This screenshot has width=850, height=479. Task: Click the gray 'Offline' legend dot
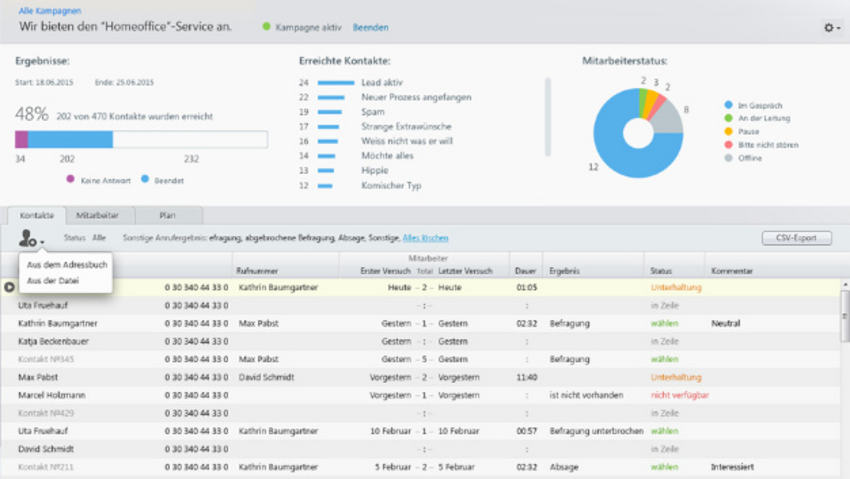[727, 158]
